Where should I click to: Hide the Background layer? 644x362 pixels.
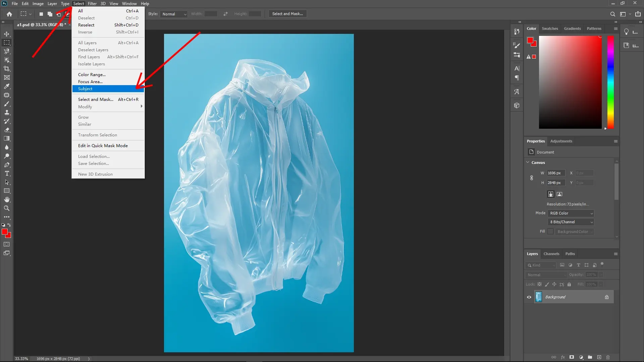(x=529, y=297)
